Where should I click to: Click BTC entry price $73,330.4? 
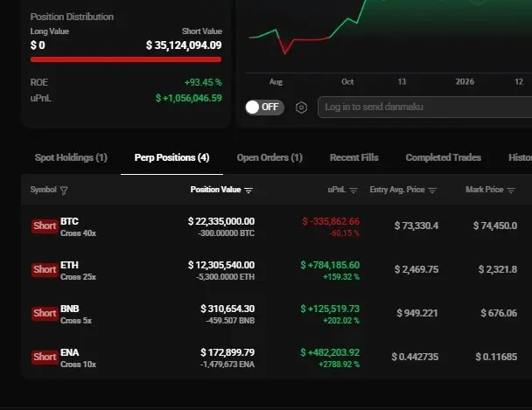(416, 226)
